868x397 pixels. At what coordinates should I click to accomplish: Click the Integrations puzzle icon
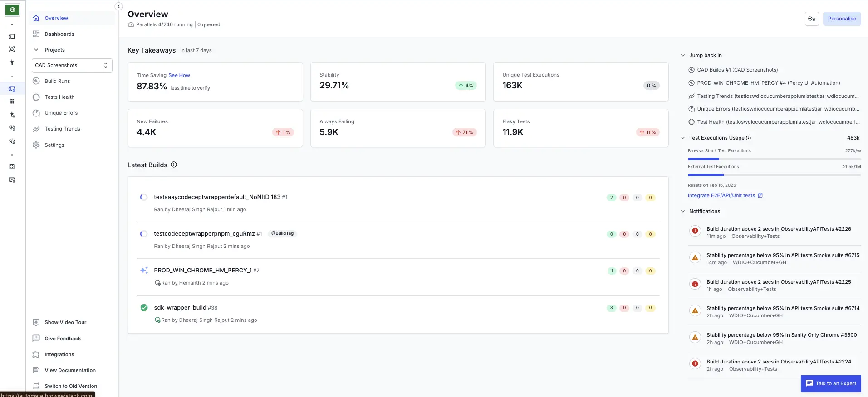(36, 354)
